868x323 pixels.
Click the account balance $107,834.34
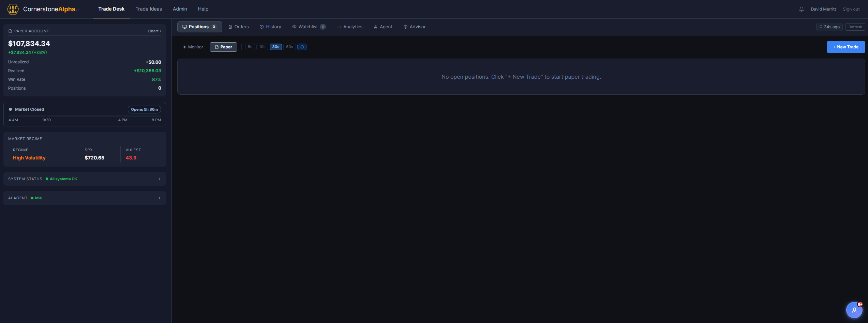[x=29, y=44]
